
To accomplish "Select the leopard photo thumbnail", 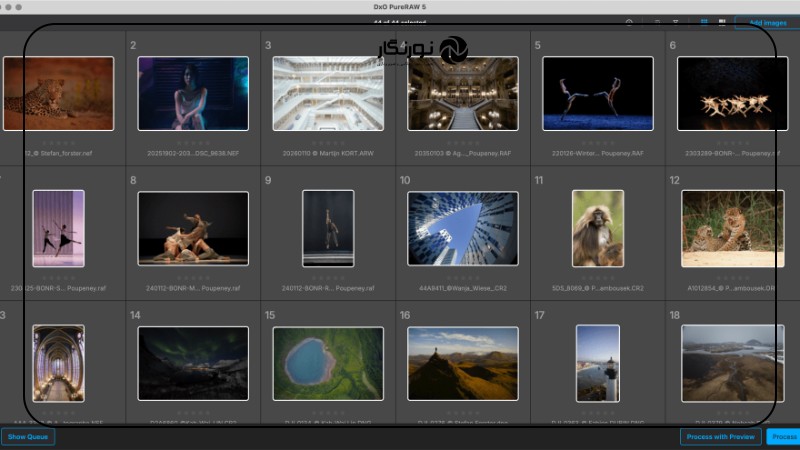I will coord(58,93).
